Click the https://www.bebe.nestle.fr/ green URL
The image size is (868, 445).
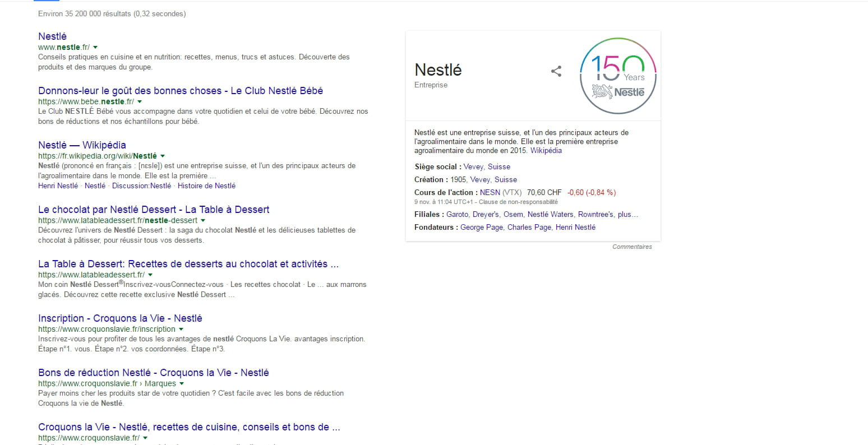pyautogui.click(x=86, y=102)
